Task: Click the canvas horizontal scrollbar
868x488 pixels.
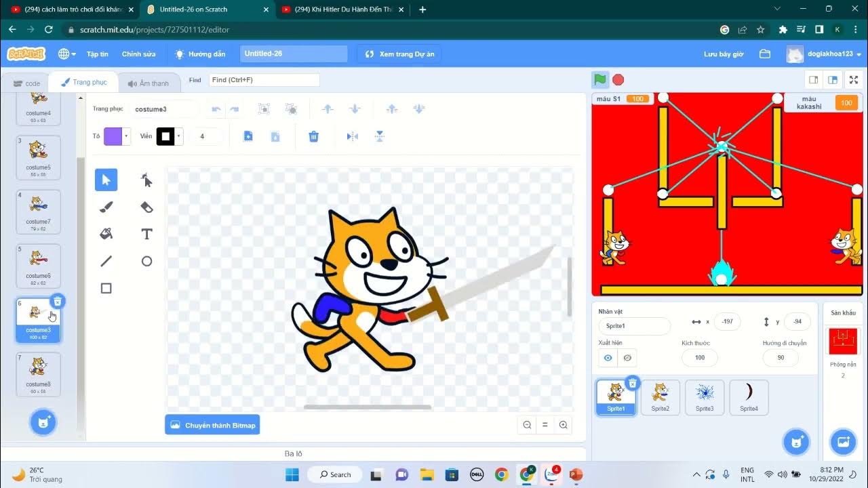Action: coord(368,407)
